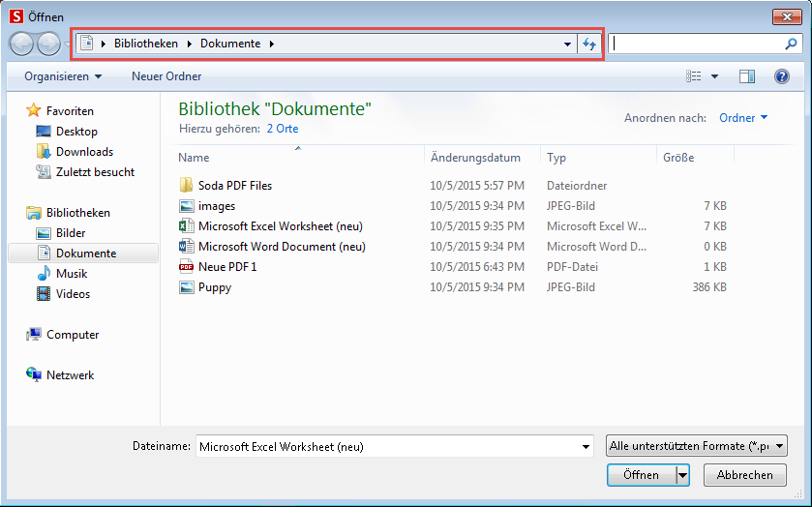Click the 386 KB size value
This screenshot has width=812, height=507.
[x=709, y=287]
